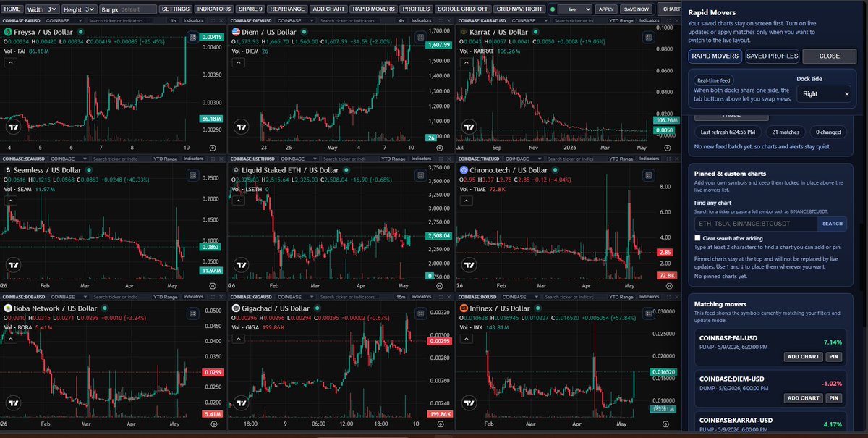Click the TradingView logo on Chrono.tech chart
Image resolution: width=868 pixels, height=438 pixels.
pos(469,265)
